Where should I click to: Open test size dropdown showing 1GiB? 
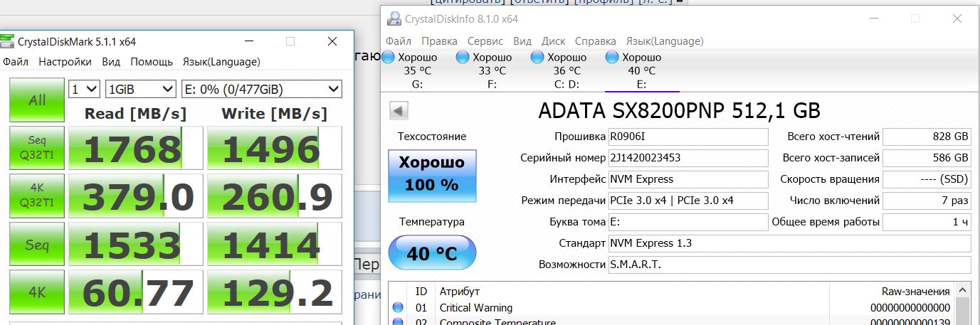pyautogui.click(x=140, y=89)
